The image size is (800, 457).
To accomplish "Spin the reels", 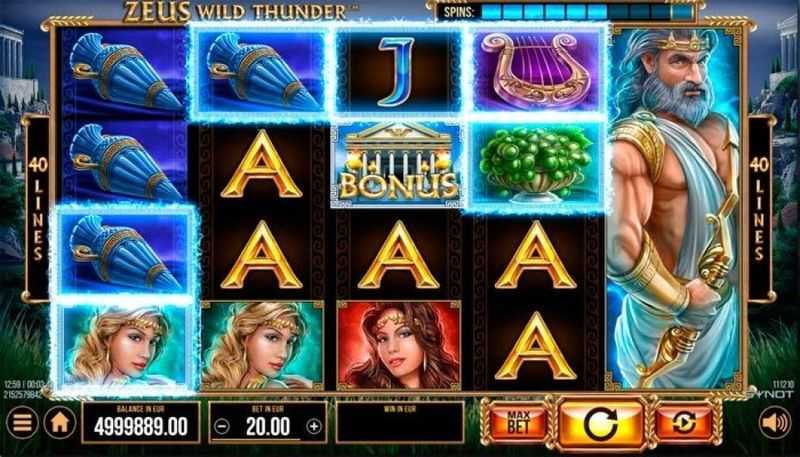I will coord(601,424).
